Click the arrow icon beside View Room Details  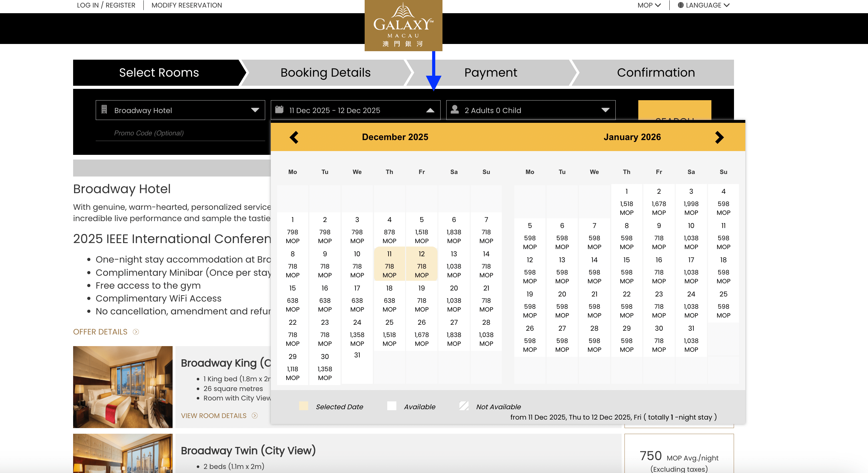[255, 416]
